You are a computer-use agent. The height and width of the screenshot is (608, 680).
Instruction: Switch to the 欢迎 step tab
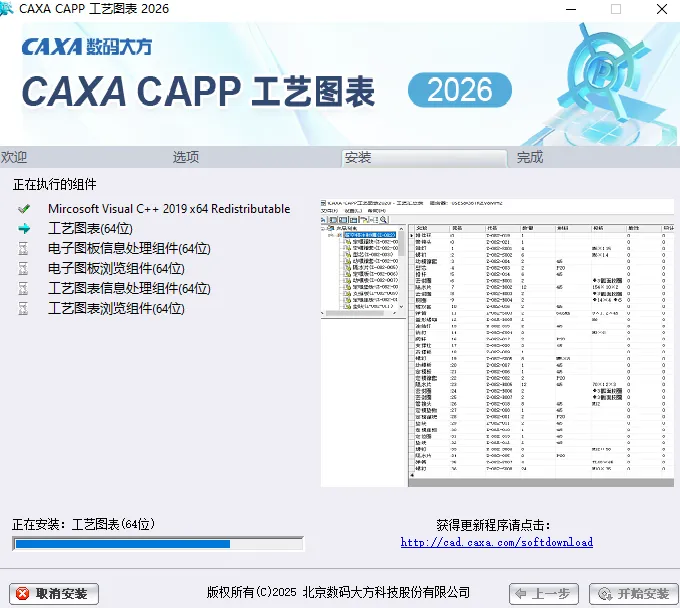coord(14,157)
